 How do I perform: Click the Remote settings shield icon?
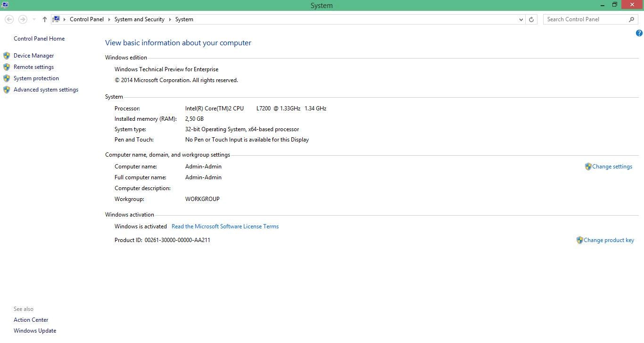pyautogui.click(x=7, y=67)
